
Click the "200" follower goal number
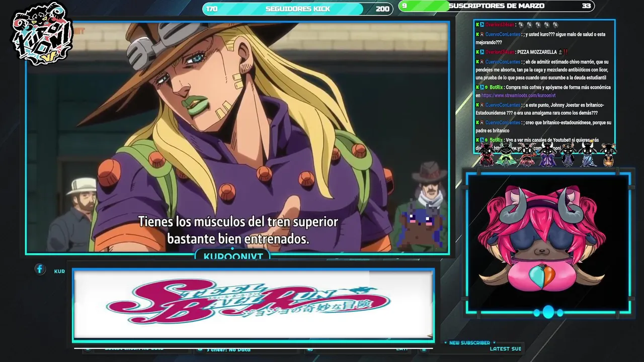point(382,9)
